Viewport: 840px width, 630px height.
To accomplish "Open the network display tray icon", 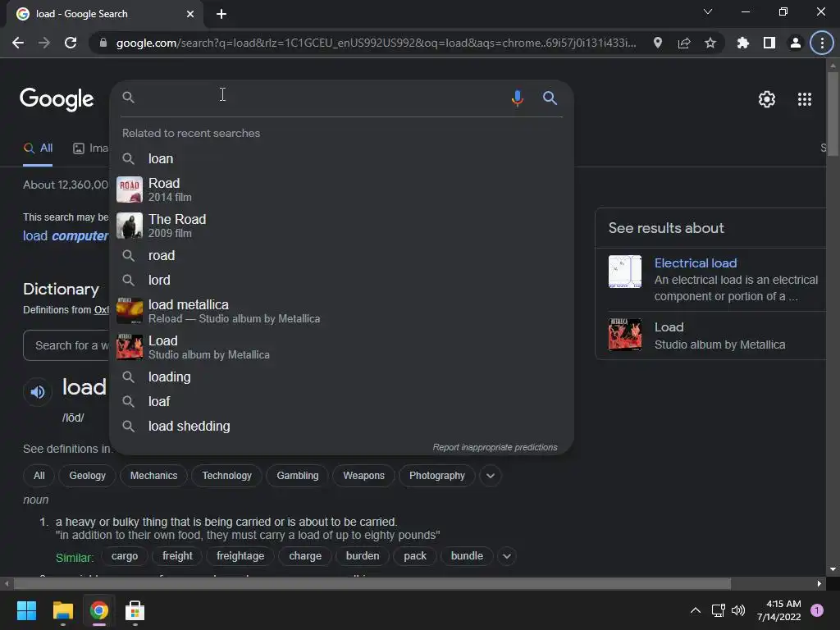I will coord(718,610).
